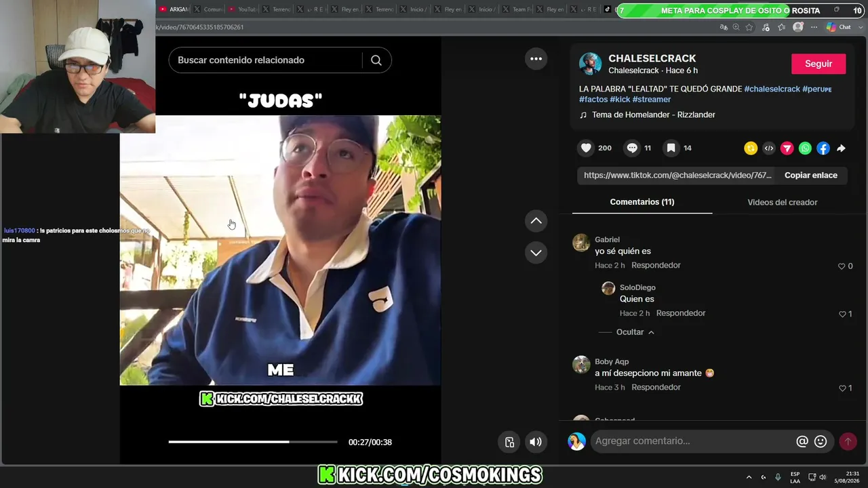
Task: Open SoloDiego's profile picture
Action: 608,288
